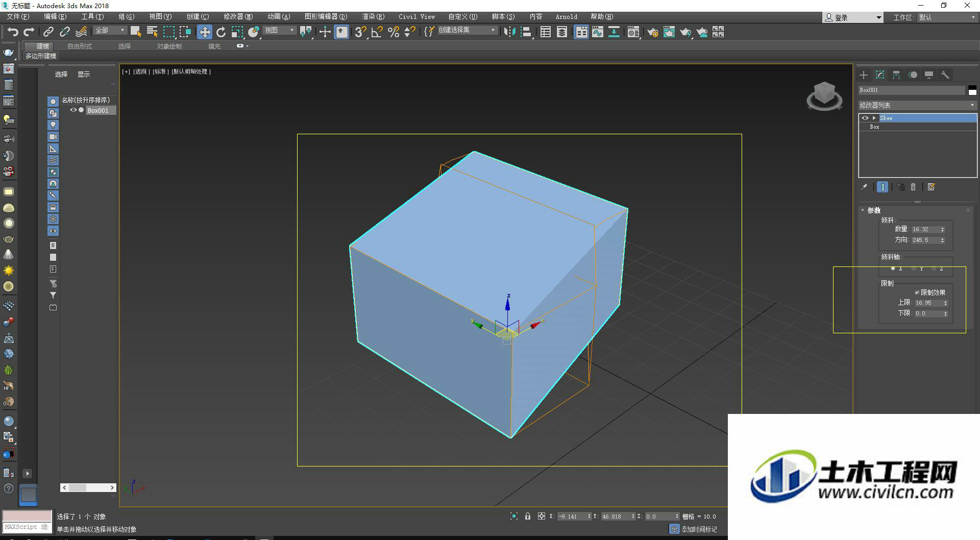Click Remove Modifier trash icon

coord(914,187)
